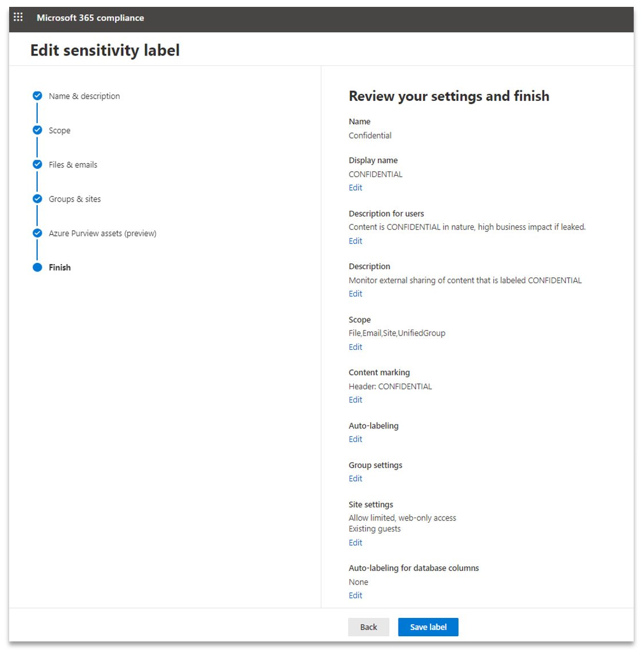Edit the Display name setting

355,188
